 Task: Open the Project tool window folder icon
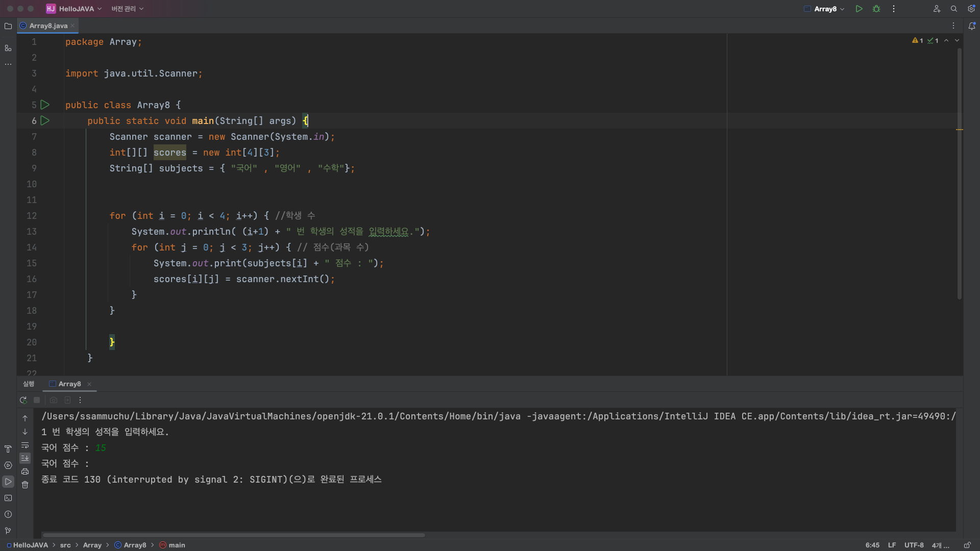tap(8, 26)
